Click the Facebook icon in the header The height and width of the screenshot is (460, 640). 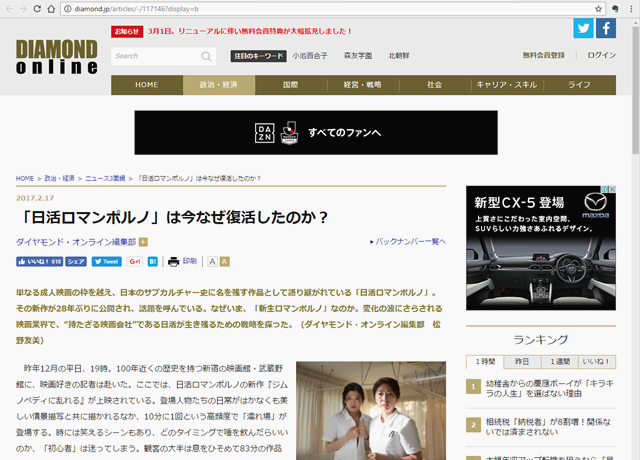pos(608,28)
